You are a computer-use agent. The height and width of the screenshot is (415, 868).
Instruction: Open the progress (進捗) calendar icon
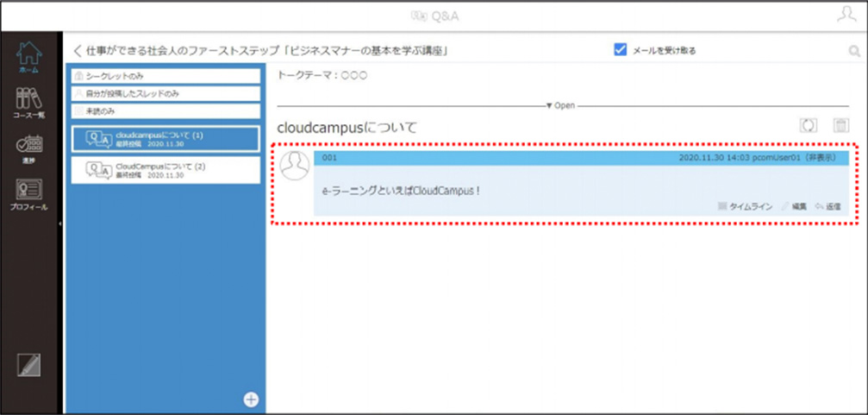[28, 150]
